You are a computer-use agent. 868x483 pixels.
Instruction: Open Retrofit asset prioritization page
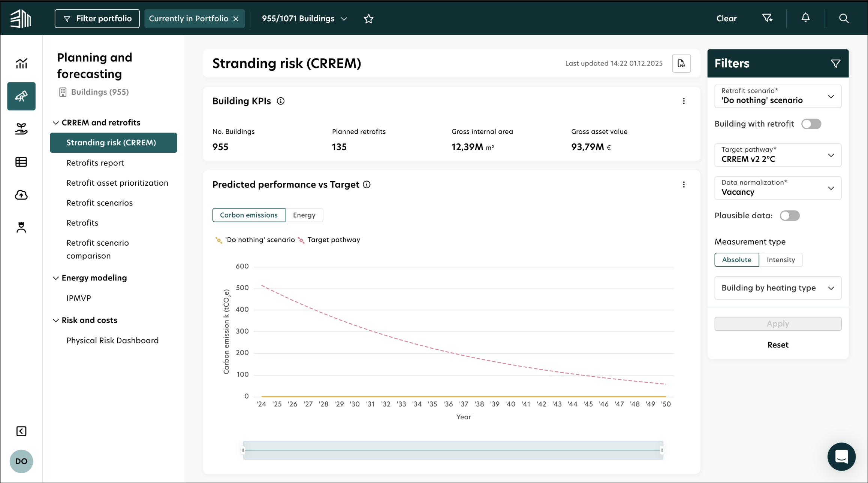coord(117,183)
